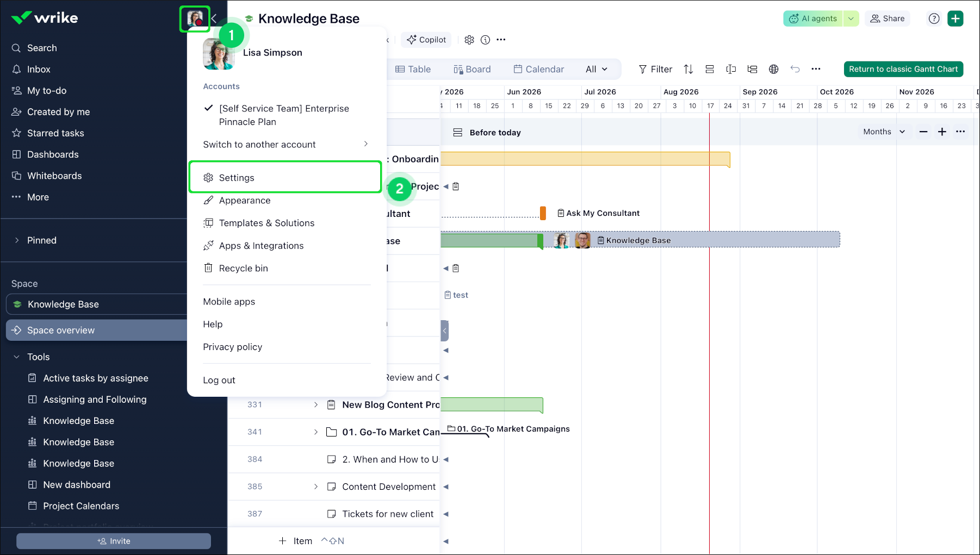Image resolution: width=980 pixels, height=555 pixels.
Task: Click stacked-rows icon next to sort
Action: click(710, 69)
